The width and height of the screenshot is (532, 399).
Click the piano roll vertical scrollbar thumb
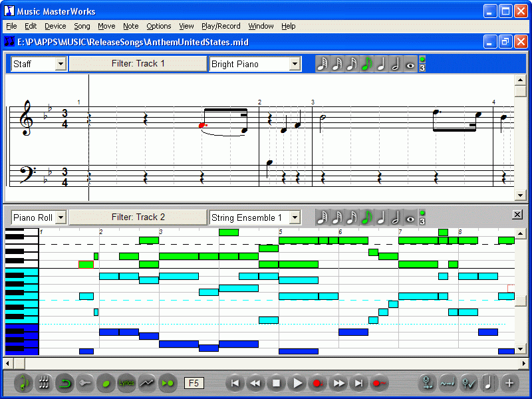point(520,301)
